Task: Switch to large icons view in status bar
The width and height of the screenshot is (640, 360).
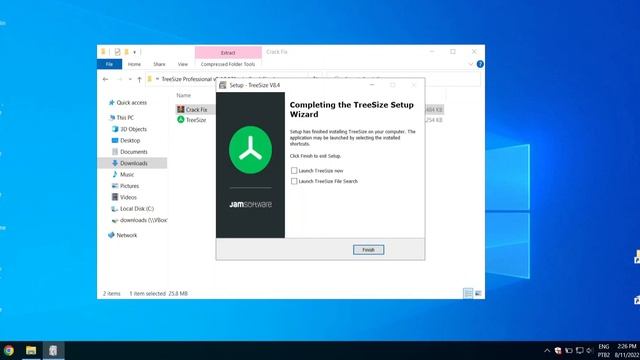Action: 478,293
